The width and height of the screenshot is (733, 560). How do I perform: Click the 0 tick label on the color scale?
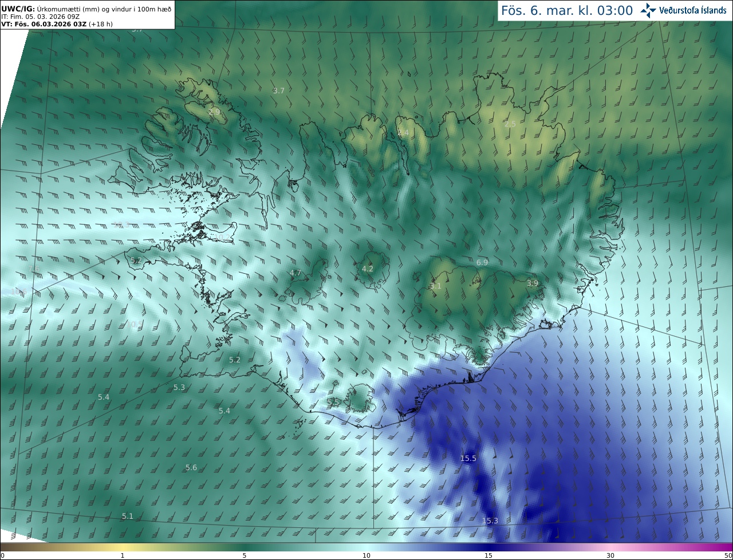coord(2,555)
